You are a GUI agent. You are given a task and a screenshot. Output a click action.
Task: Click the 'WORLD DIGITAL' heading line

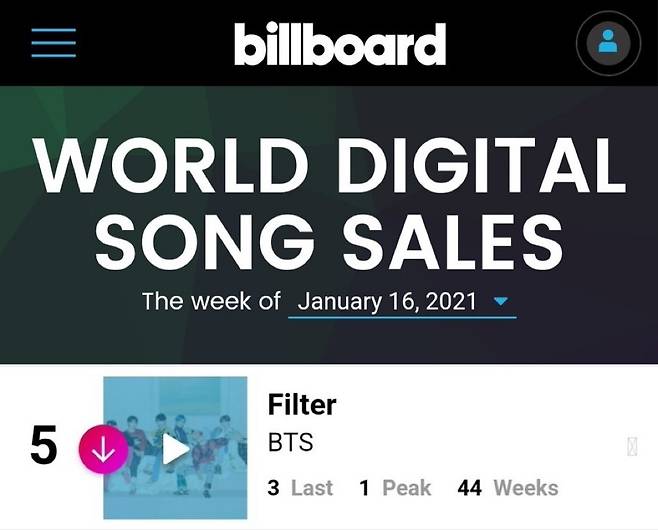pyautogui.click(x=329, y=166)
